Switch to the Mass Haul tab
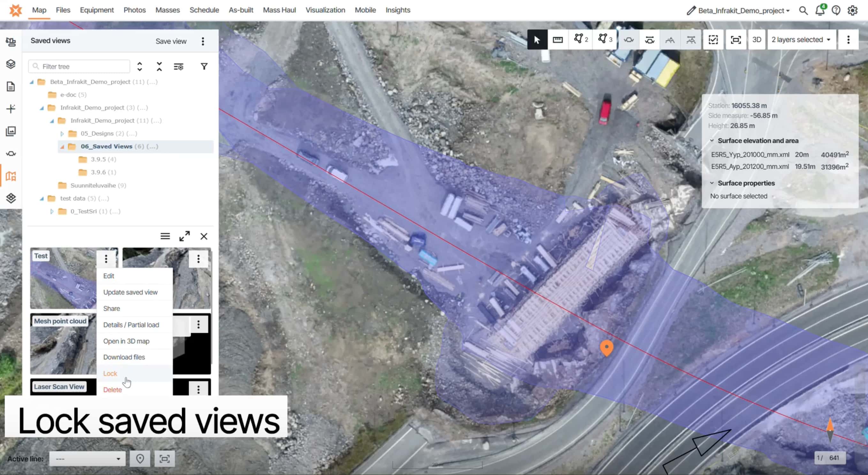868x475 pixels. [x=279, y=10]
